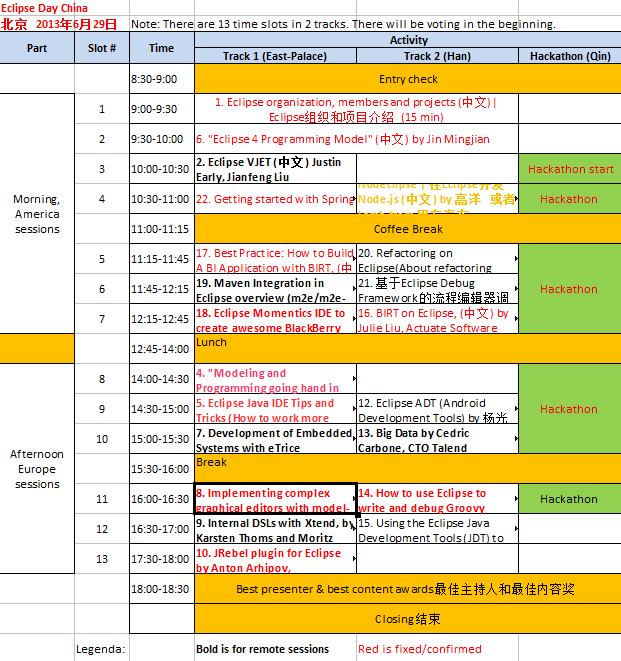The height and width of the screenshot is (661, 621).
Task: Click the note about 13 time slots
Action: [343, 24]
